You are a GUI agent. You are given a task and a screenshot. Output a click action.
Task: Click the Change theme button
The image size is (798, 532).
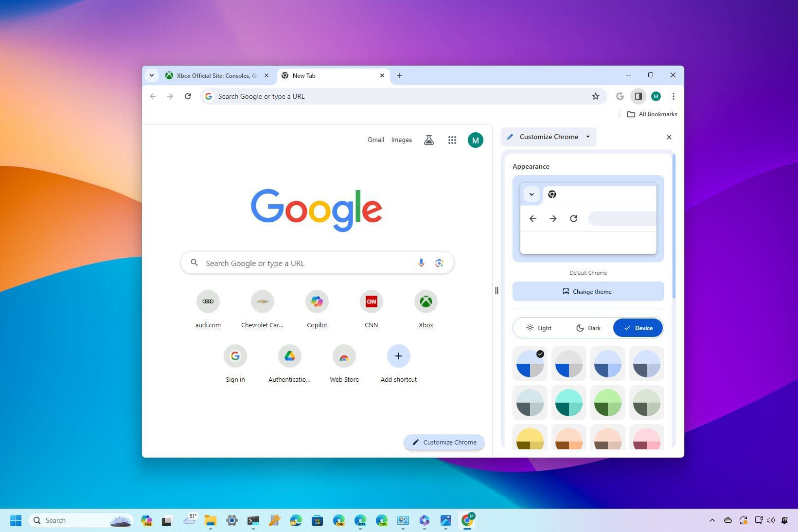point(588,292)
